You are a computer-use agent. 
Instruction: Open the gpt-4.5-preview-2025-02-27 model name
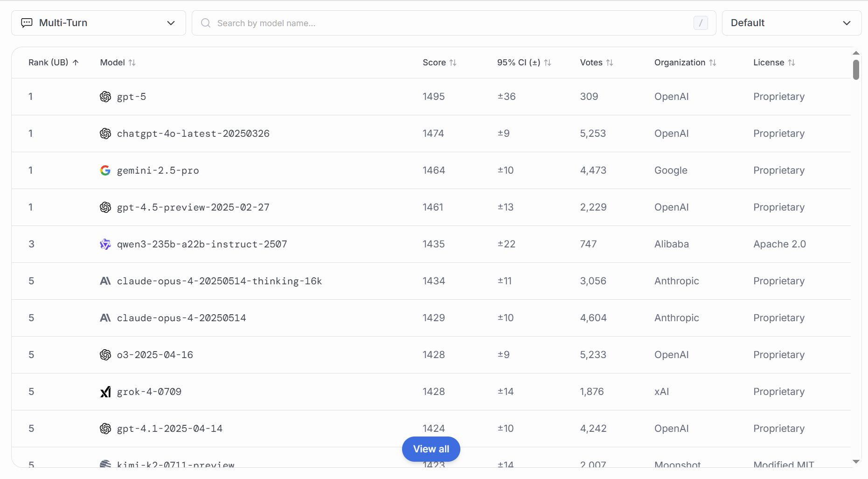(193, 207)
